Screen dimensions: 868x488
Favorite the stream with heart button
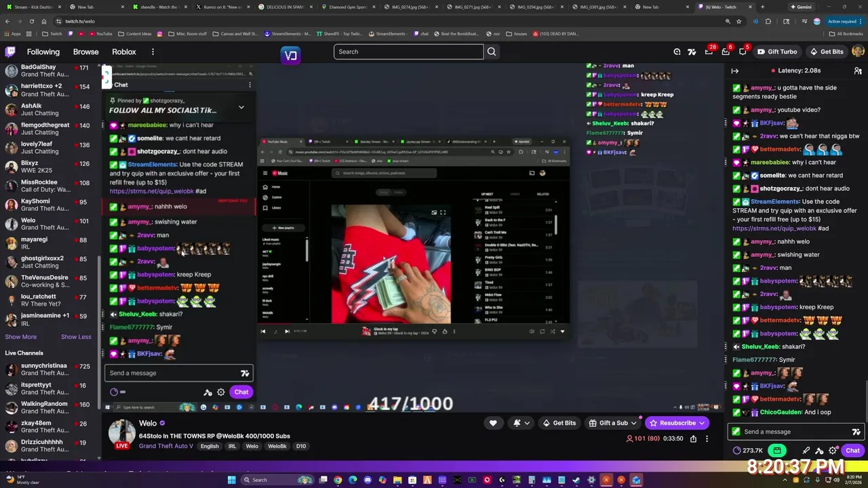[x=493, y=423]
